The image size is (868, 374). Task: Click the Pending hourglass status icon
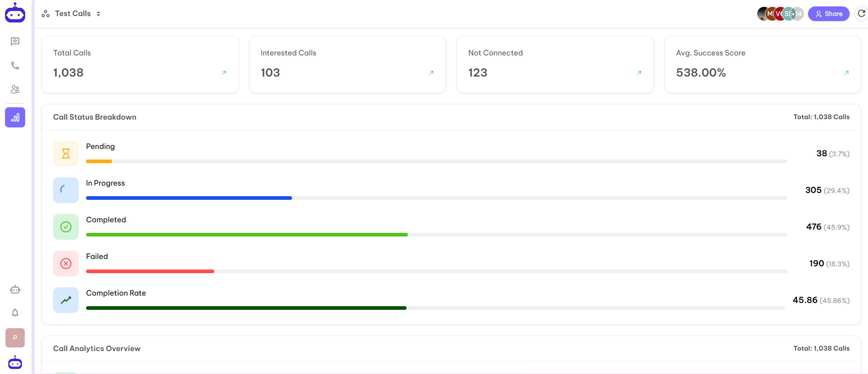click(65, 153)
